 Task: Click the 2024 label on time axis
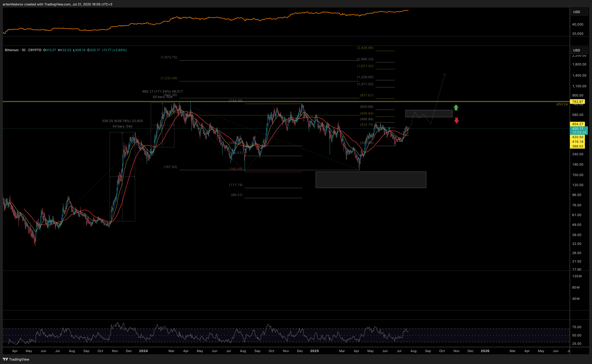click(143, 351)
